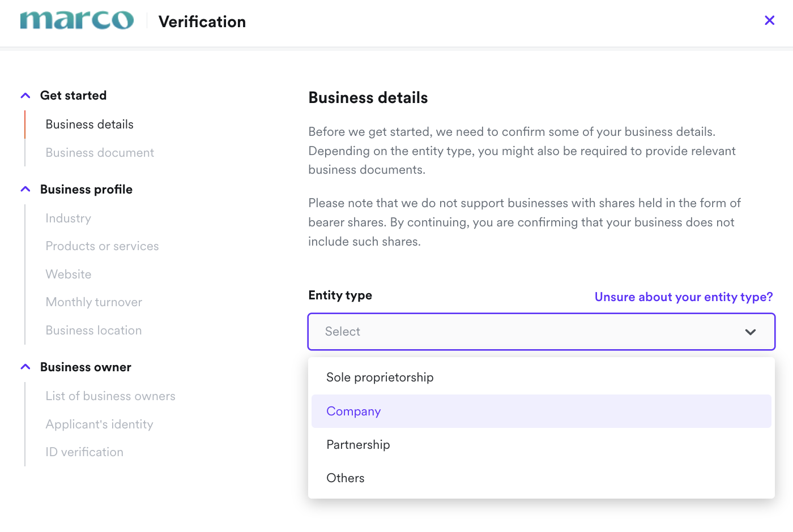Close the Verification dialog with the X

[769, 21]
